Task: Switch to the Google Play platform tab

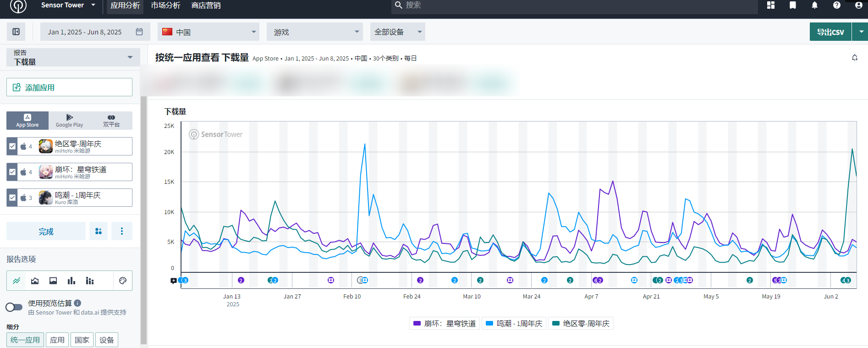Action: [69, 121]
